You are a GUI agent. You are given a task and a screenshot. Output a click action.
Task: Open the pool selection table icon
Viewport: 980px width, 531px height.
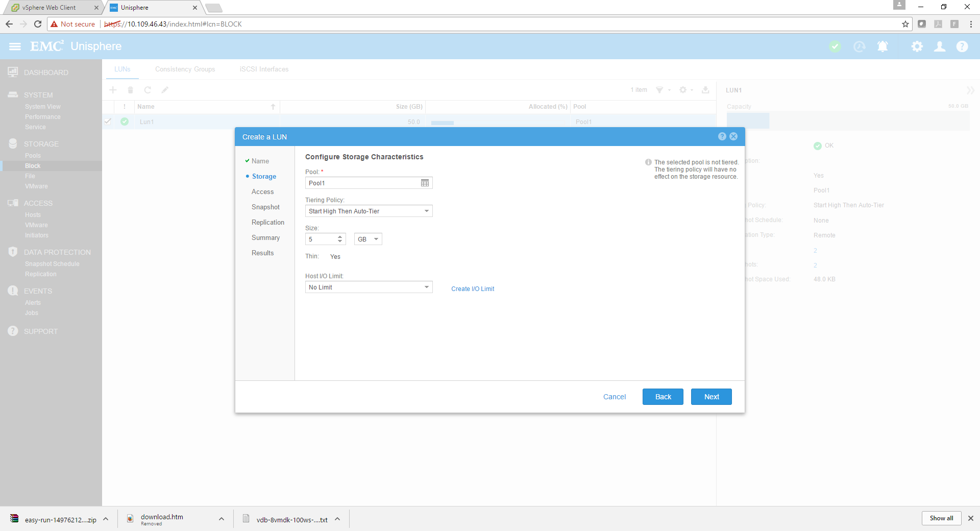pyautogui.click(x=425, y=183)
